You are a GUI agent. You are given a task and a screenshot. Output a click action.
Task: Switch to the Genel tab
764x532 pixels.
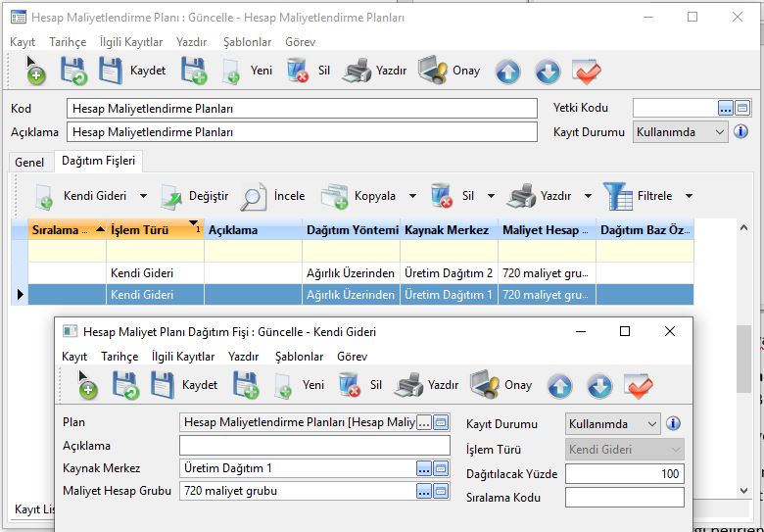(x=29, y=163)
